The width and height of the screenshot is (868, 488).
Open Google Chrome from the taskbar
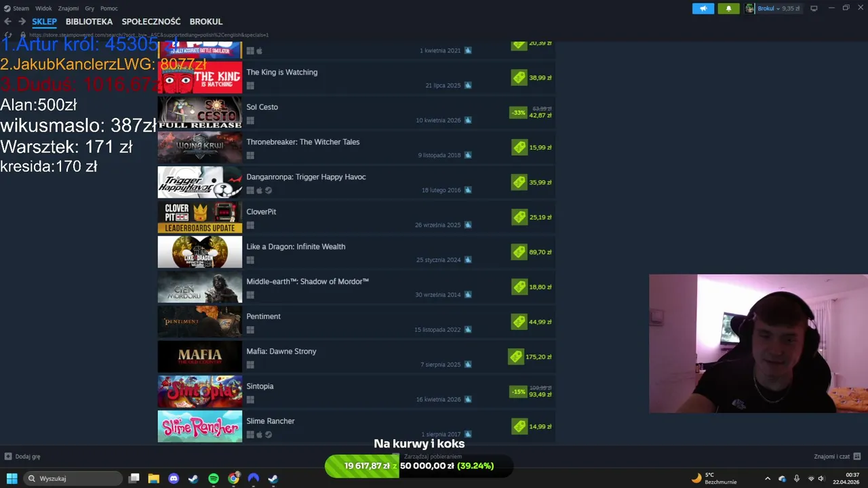pos(233,479)
